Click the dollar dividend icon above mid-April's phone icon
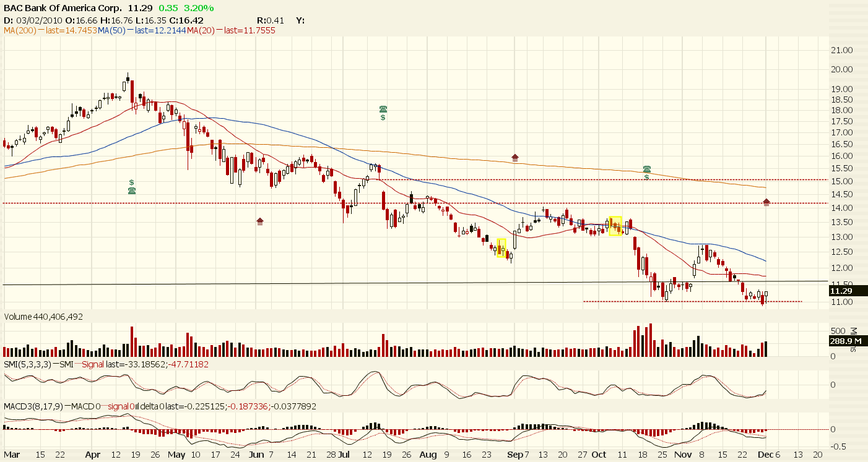This screenshot has height=462, width=868. point(132,182)
